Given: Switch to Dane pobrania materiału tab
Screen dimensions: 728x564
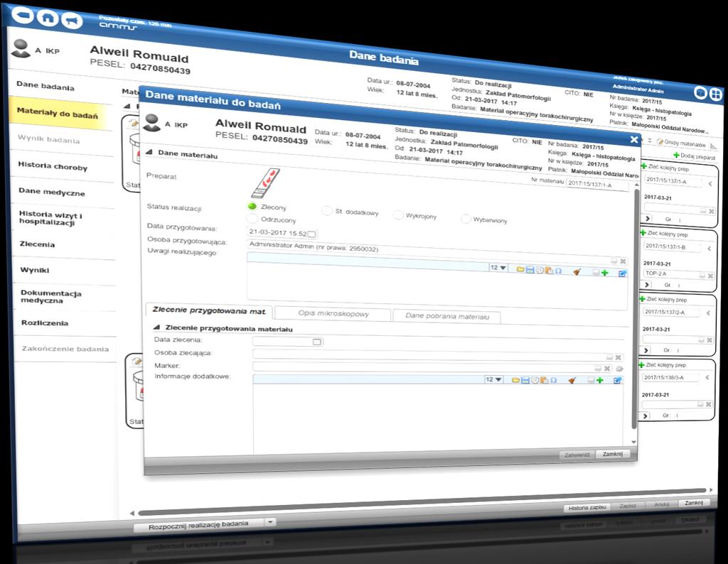Looking at the screenshot, I should click(447, 316).
